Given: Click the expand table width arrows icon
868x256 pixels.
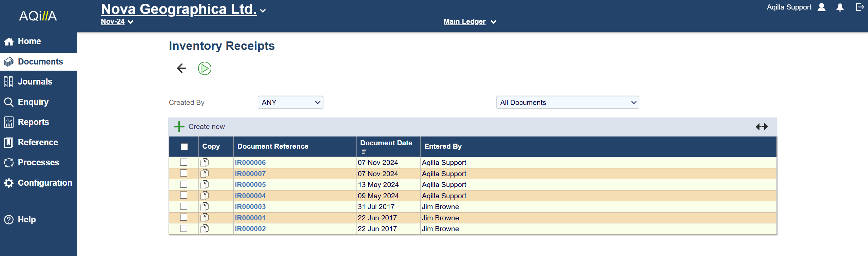Looking at the screenshot, I should 761,127.
